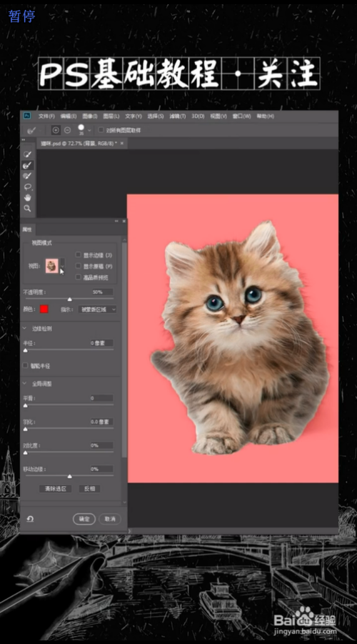
Task: Click the 移动边缘 0% input field
Action: (x=102, y=469)
